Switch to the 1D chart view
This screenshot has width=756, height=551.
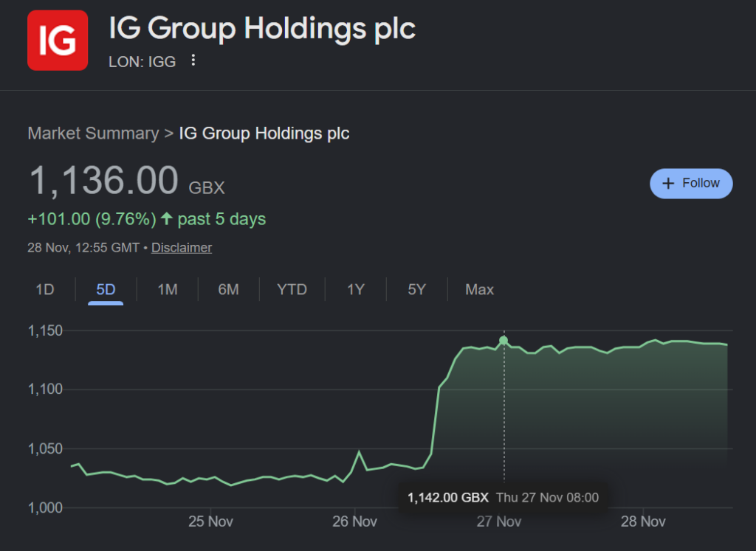pyautogui.click(x=44, y=290)
